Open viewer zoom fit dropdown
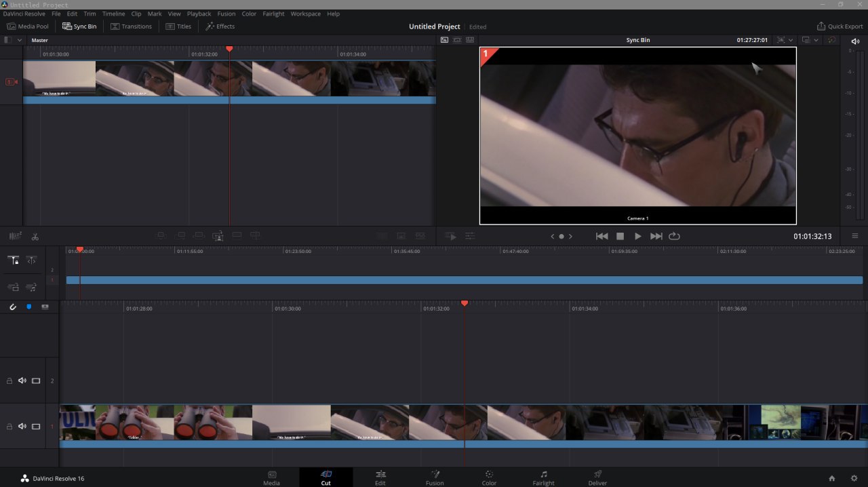868x487 pixels. click(x=785, y=40)
